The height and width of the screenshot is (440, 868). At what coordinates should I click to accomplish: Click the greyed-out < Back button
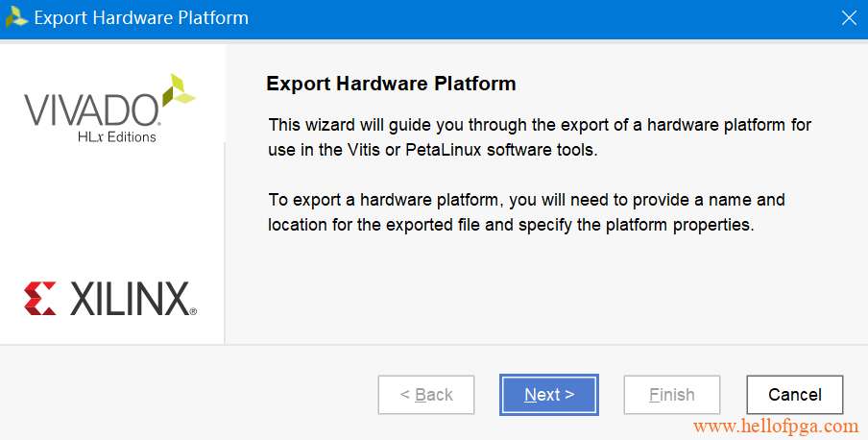click(426, 395)
